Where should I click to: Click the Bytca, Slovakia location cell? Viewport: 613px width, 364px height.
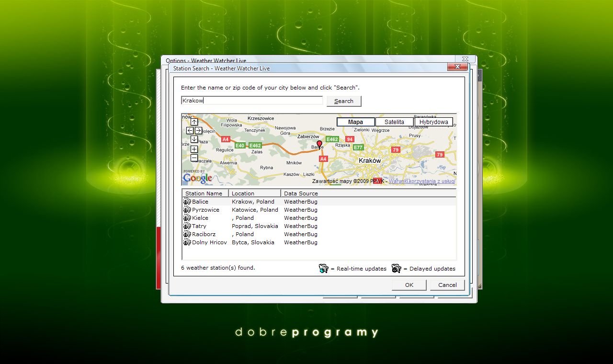(253, 242)
